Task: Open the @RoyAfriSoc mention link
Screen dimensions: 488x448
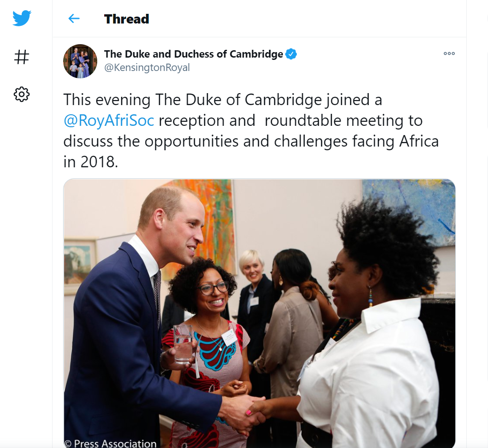Action: pos(109,120)
